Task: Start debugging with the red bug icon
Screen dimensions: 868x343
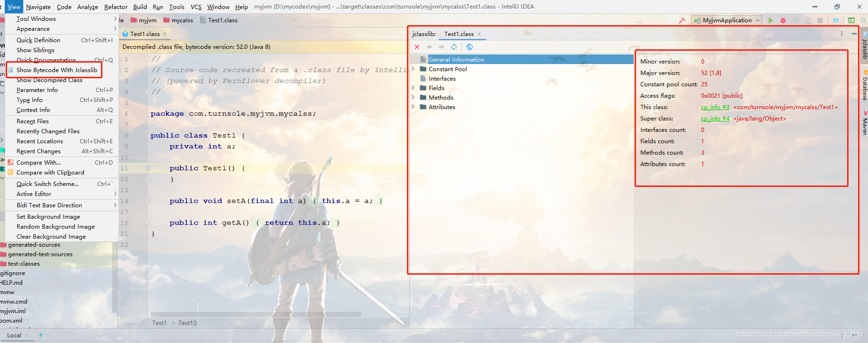Action: [x=783, y=20]
